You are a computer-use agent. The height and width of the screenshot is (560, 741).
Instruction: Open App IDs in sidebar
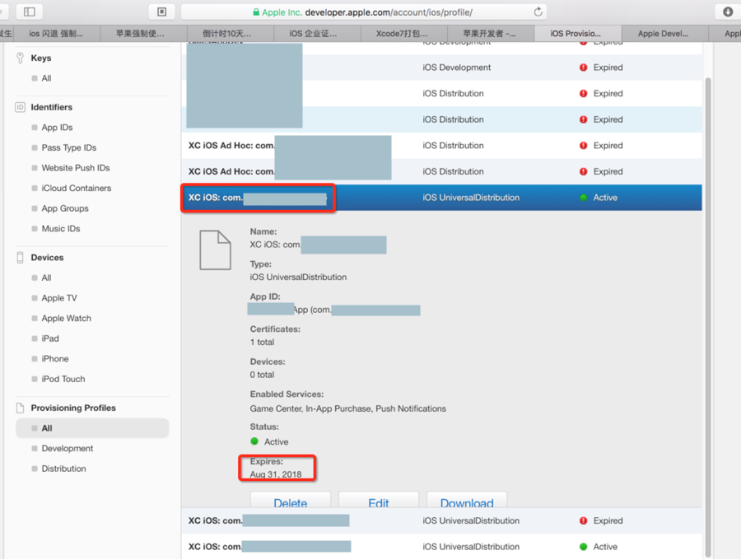[57, 128]
